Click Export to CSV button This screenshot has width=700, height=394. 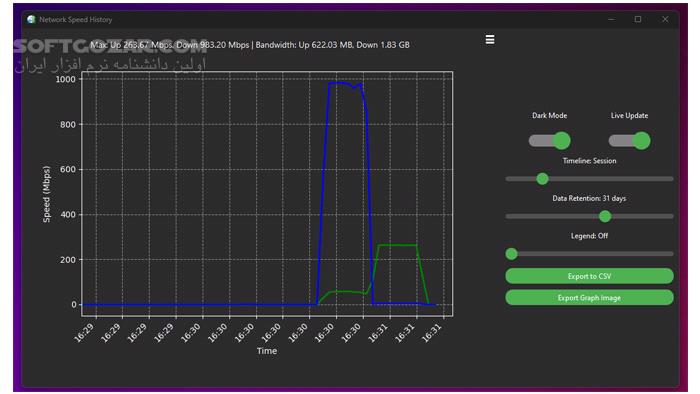589,276
